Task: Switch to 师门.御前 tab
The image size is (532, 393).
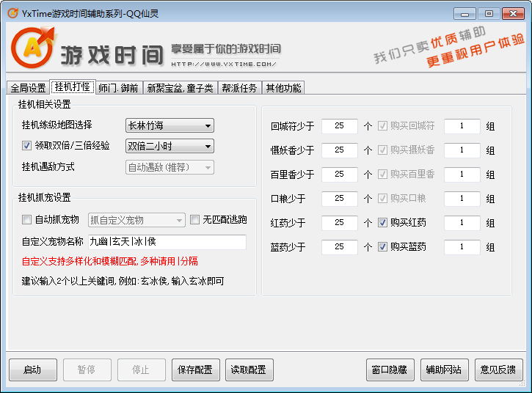Action: click(119, 88)
